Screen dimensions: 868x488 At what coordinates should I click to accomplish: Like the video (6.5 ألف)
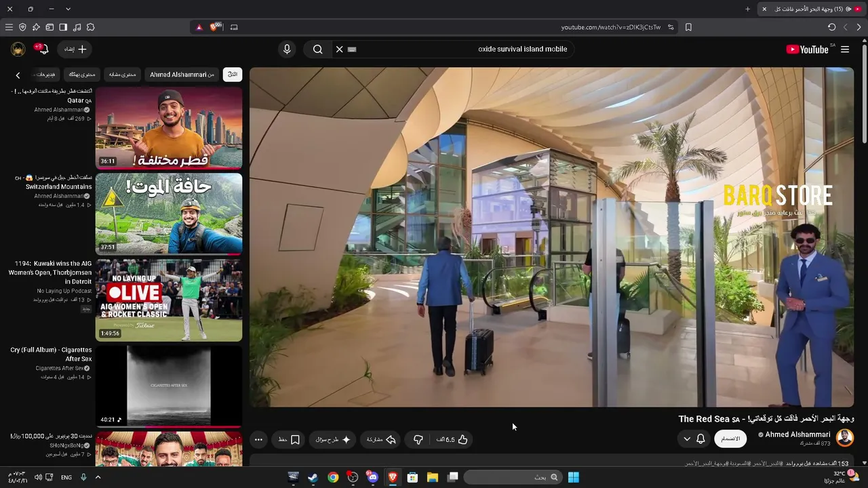452,439
